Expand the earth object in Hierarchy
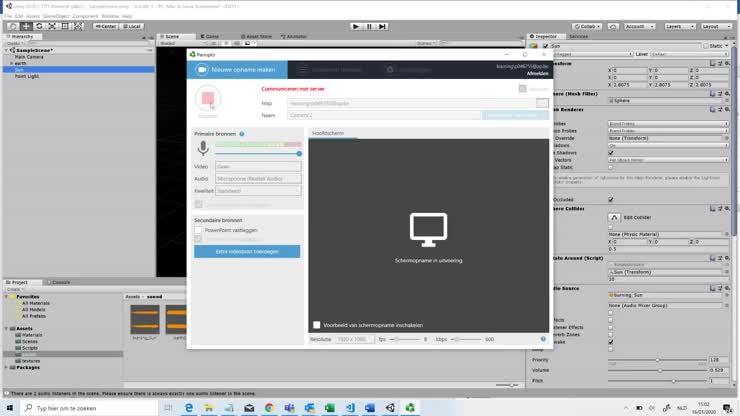This screenshot has width=740, height=416. [12, 63]
